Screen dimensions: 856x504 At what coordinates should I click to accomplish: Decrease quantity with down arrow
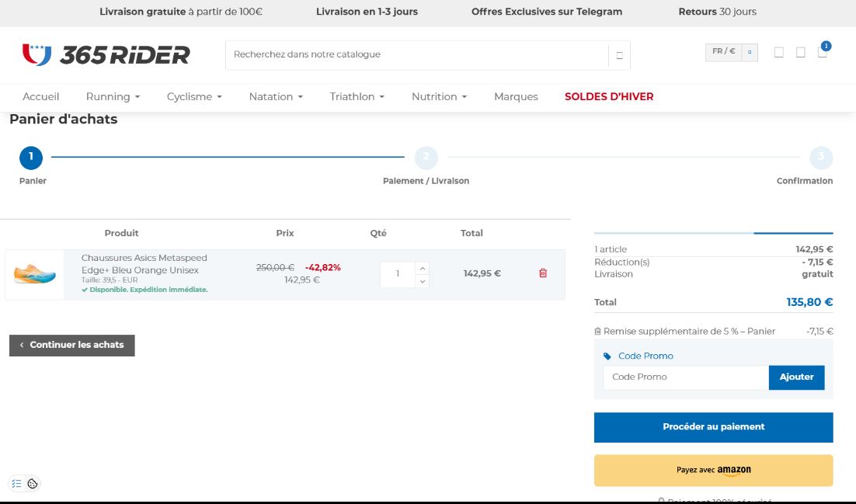(x=423, y=281)
